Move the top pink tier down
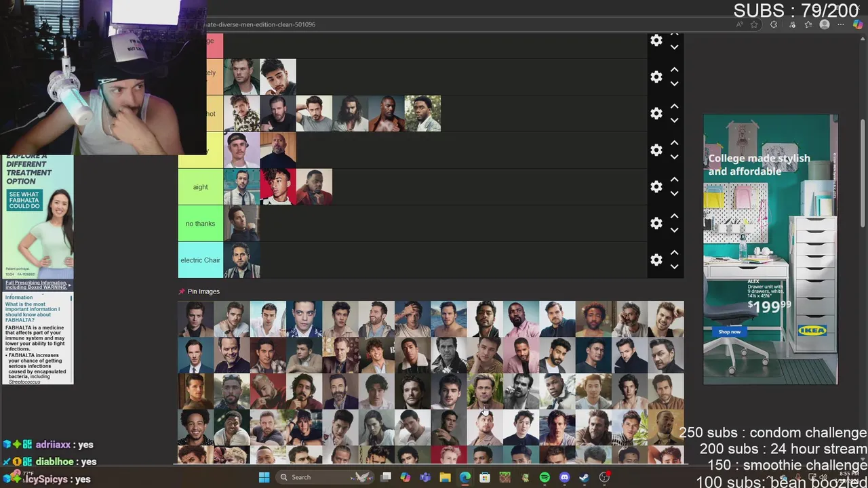 click(x=674, y=47)
